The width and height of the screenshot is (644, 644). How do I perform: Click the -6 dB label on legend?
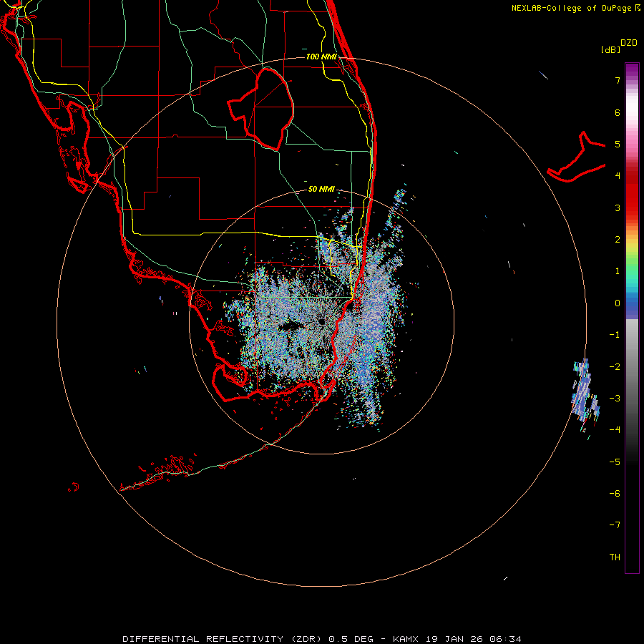pyautogui.click(x=615, y=493)
